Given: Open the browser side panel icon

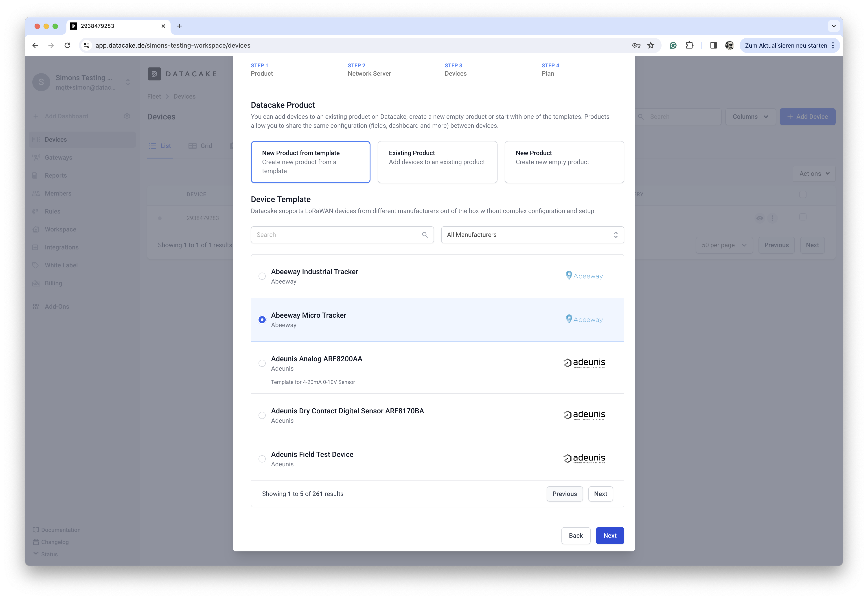Looking at the screenshot, I should click(x=713, y=45).
